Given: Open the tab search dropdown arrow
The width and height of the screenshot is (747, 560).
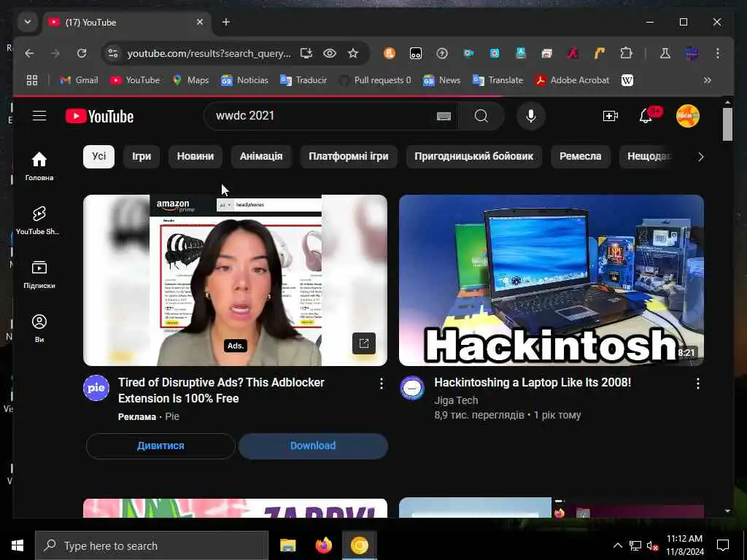Looking at the screenshot, I should pyautogui.click(x=28, y=22).
